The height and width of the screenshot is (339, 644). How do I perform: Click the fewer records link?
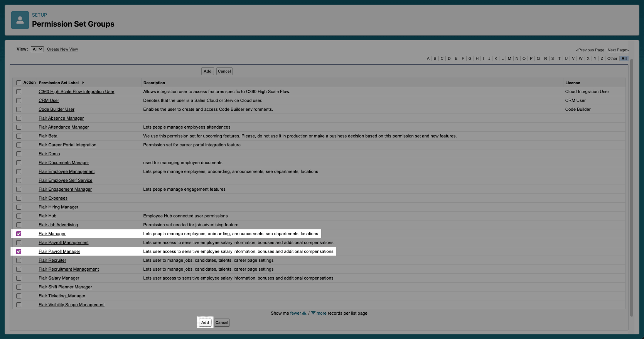[295, 313]
